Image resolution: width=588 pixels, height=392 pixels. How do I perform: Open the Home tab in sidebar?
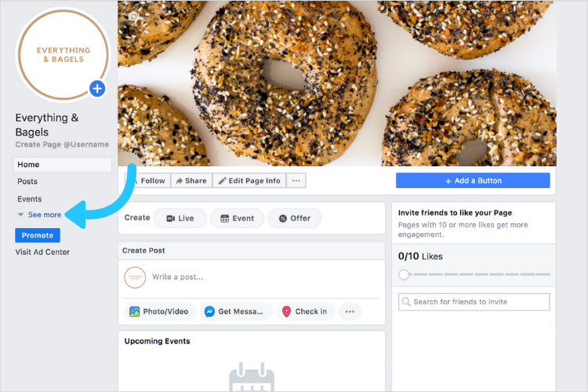[62, 165]
